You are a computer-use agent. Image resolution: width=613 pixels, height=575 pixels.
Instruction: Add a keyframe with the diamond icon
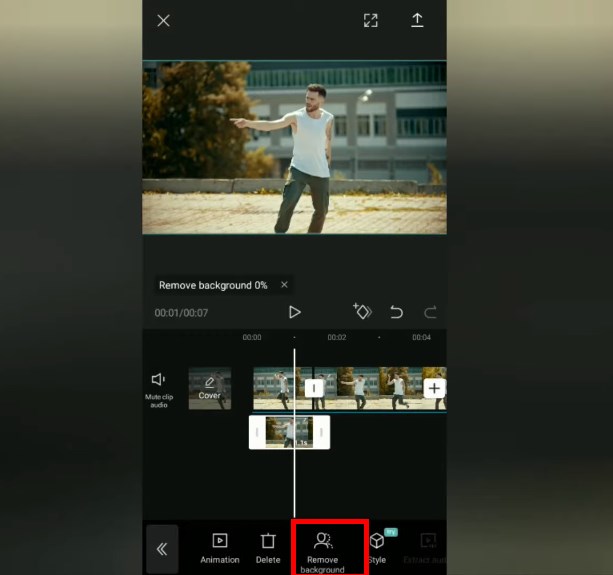click(x=362, y=311)
